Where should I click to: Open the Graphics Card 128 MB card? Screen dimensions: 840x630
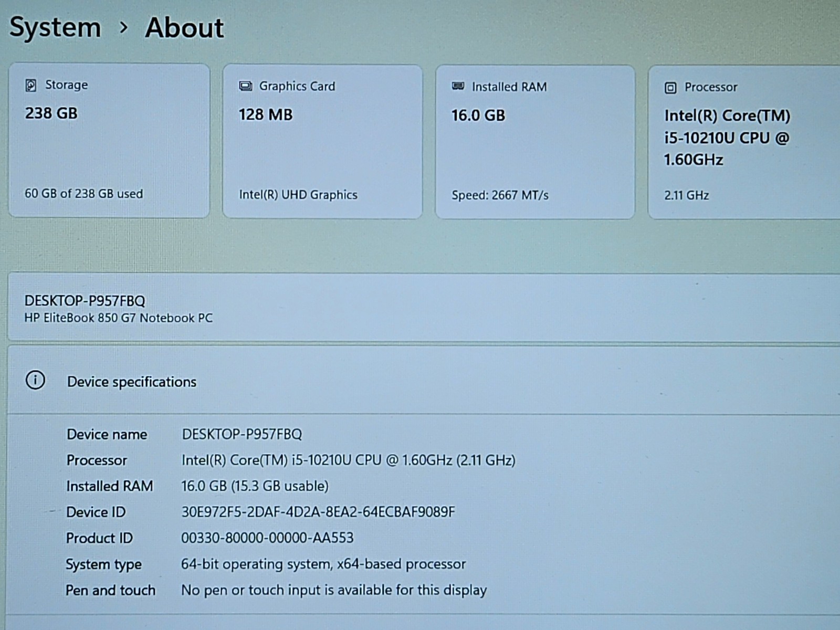click(x=322, y=142)
